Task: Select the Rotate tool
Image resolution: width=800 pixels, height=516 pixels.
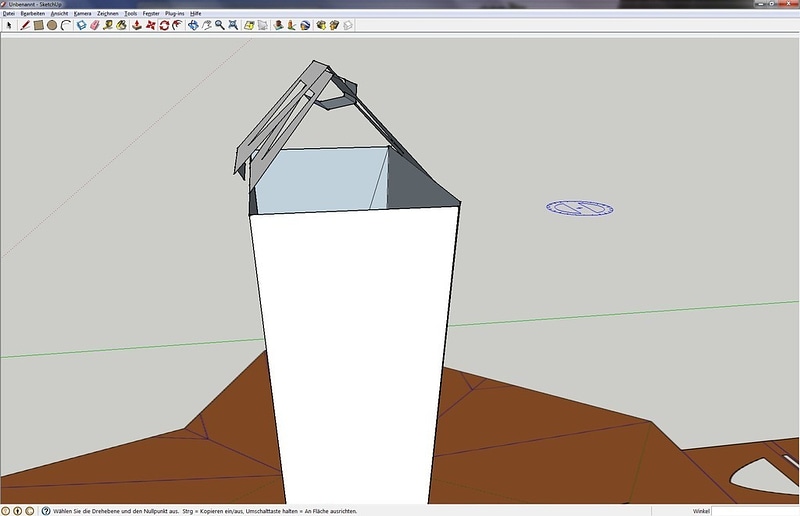Action: click(x=164, y=25)
